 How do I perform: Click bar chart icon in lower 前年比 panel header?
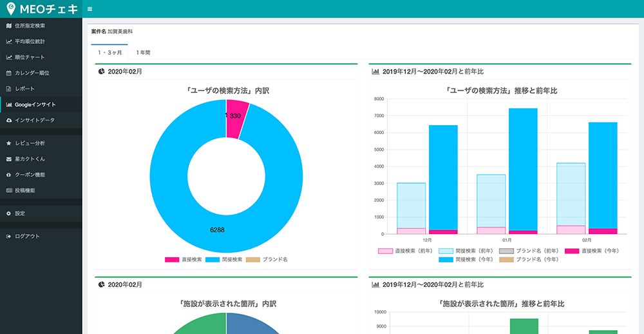375,284
